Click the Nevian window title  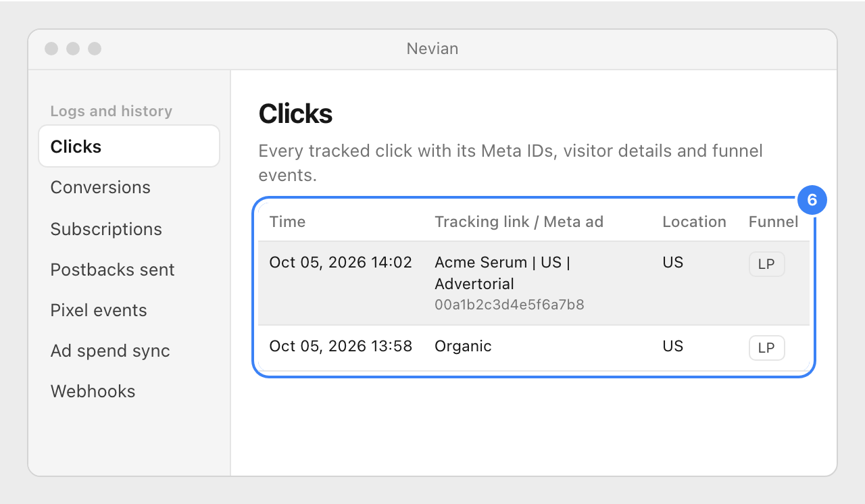point(432,49)
